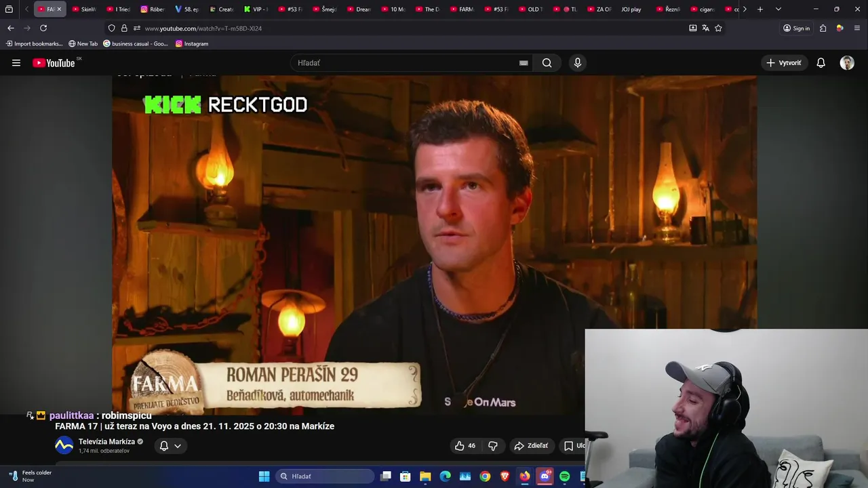Open the YouTube notifications bell

click(821, 63)
